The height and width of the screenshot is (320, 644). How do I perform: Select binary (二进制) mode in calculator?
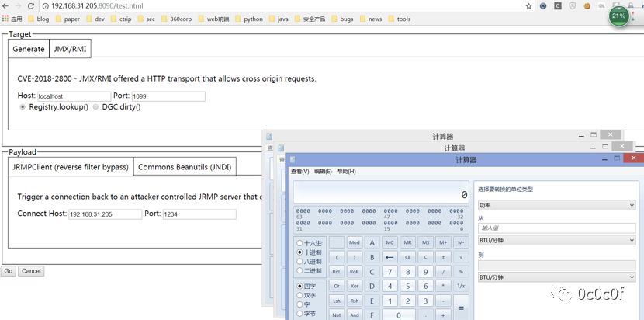299,270
